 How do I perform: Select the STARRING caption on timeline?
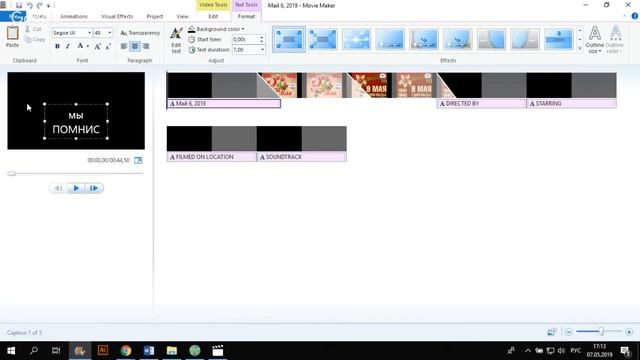click(571, 104)
